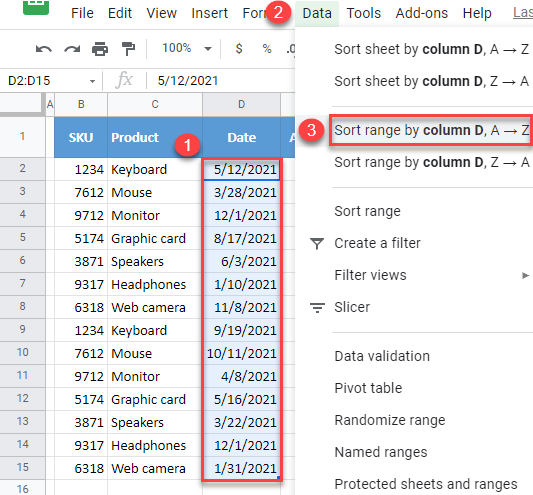533x495 pixels.
Task: Click the Google Sheets logo icon
Action: click(36, 7)
